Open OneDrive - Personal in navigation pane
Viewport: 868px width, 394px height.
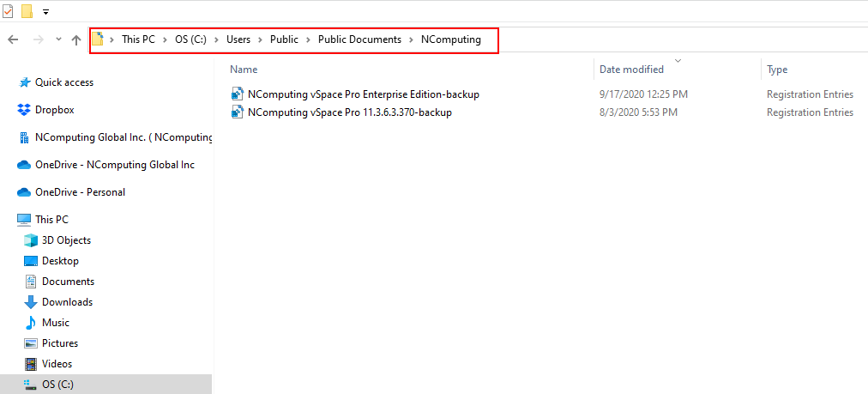pos(81,192)
